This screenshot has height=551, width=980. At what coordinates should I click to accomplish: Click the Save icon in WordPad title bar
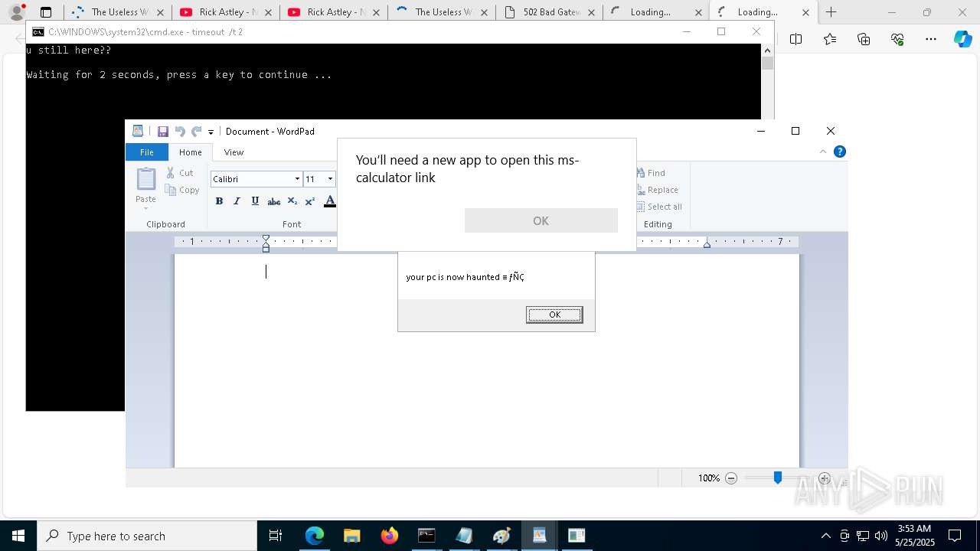click(163, 132)
